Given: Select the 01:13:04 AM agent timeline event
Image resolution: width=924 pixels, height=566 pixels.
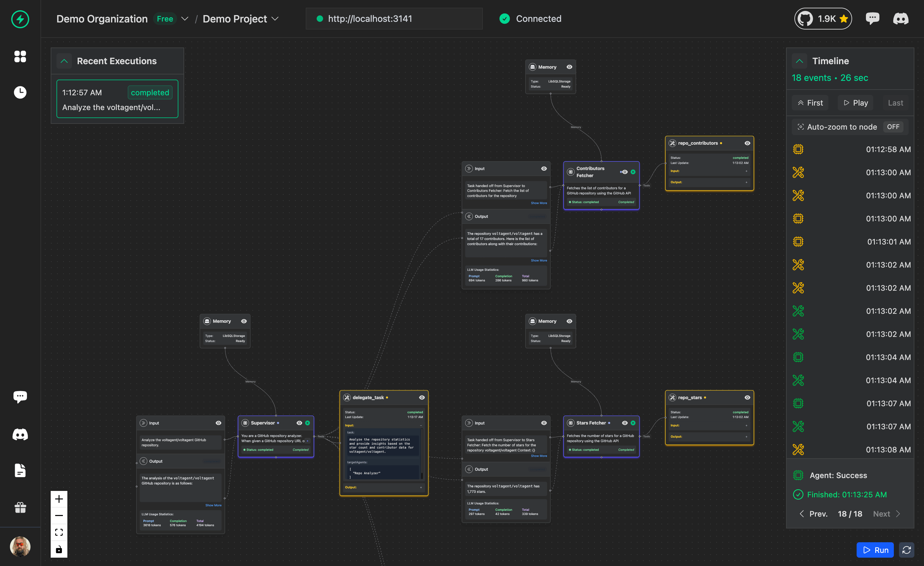Looking at the screenshot, I should click(851, 357).
